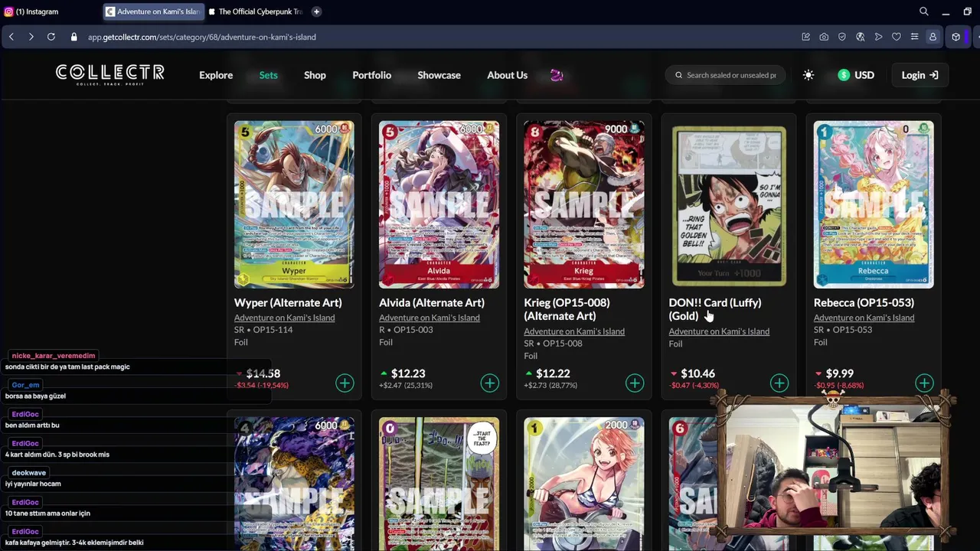Open browser easy setup sliders icon
980x551 pixels.
[914, 37]
